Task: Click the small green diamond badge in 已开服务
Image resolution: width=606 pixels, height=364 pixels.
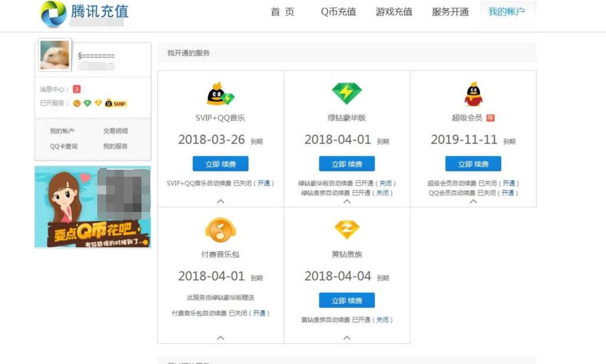Action: (87, 103)
